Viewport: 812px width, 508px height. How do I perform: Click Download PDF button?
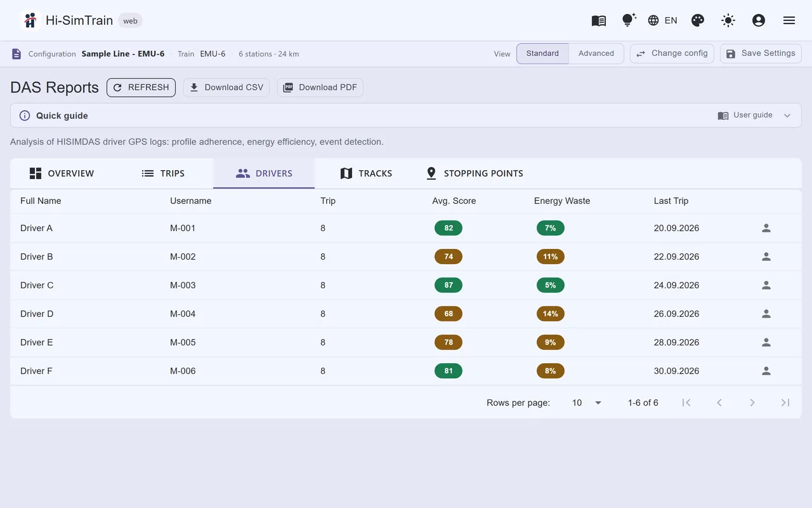320,88
